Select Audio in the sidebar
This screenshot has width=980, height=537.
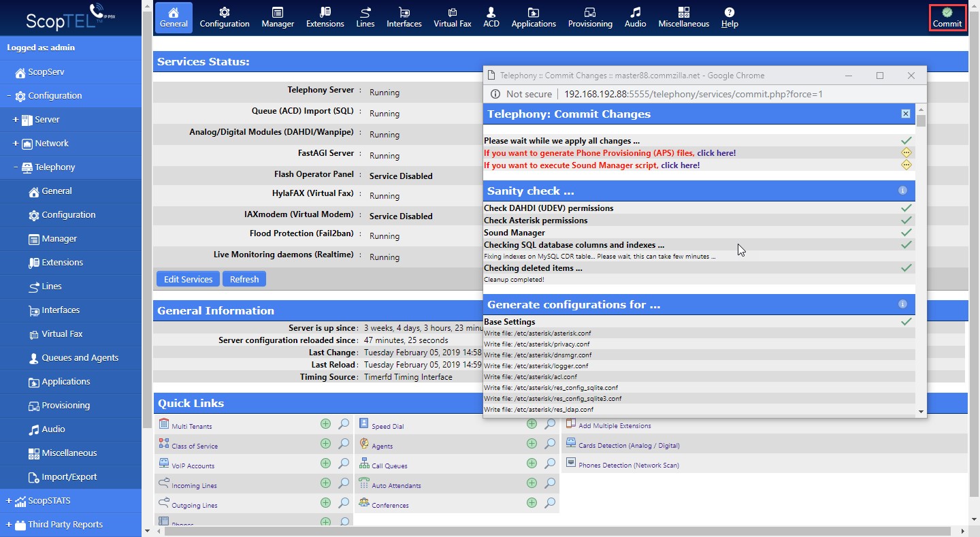pos(53,429)
